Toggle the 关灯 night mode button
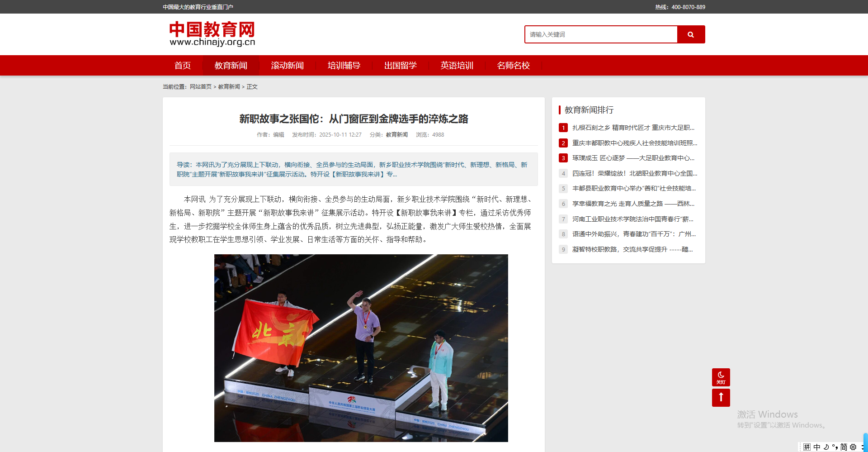Image resolution: width=868 pixels, height=452 pixels. pyautogui.click(x=721, y=377)
